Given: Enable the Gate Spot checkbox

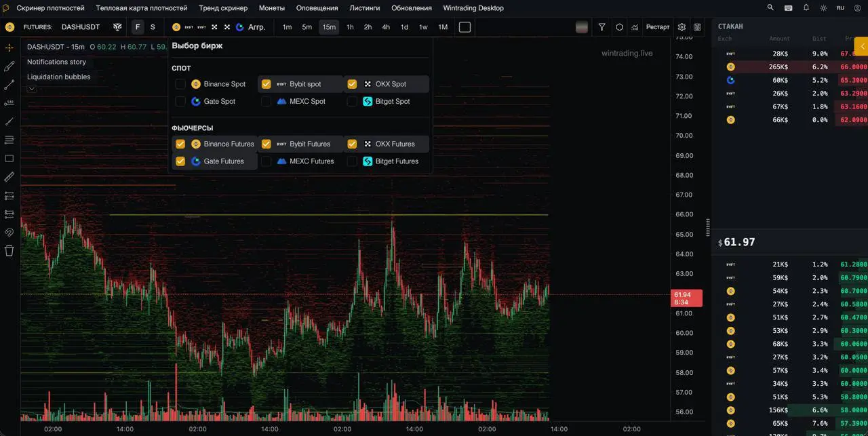Looking at the screenshot, I should 180,101.
